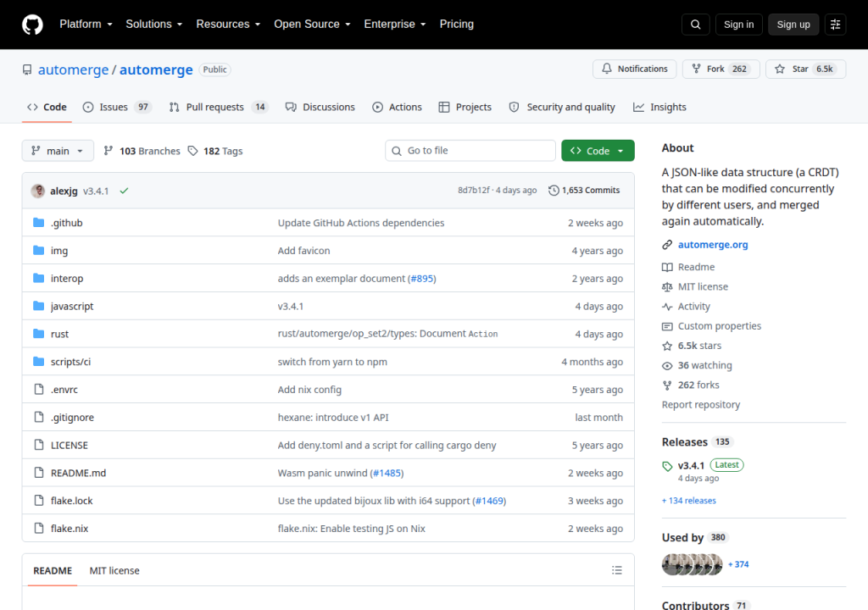The width and height of the screenshot is (868, 610).
Task: Select the MIT license tab below files
Action: 114,570
